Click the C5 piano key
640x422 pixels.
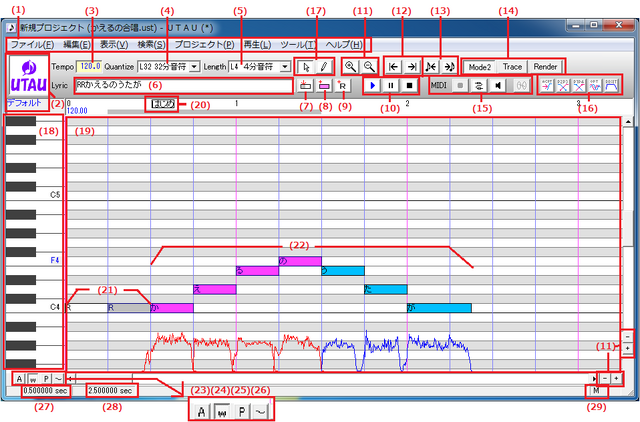coord(34,195)
